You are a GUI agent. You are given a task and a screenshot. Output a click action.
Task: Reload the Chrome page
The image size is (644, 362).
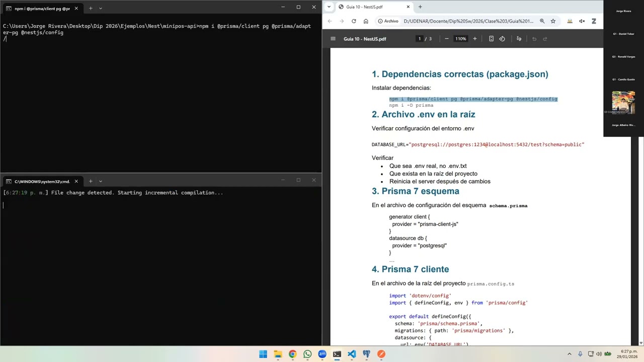click(x=354, y=21)
